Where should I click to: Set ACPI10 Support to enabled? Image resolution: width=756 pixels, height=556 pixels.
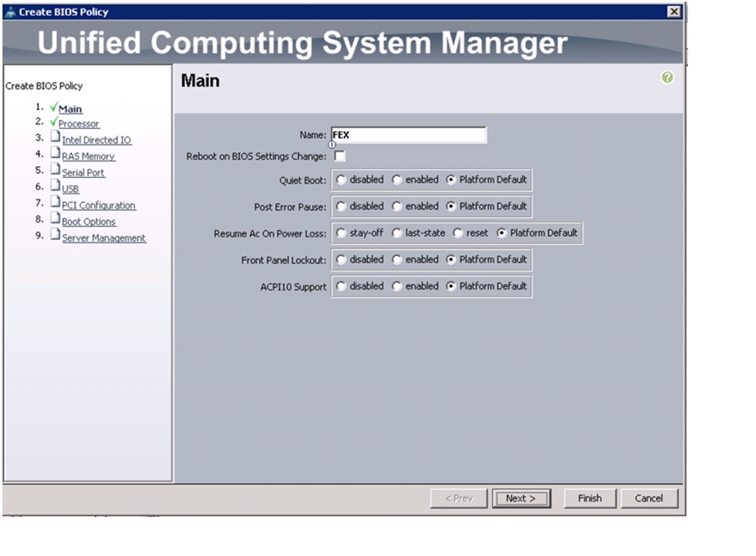pos(397,286)
